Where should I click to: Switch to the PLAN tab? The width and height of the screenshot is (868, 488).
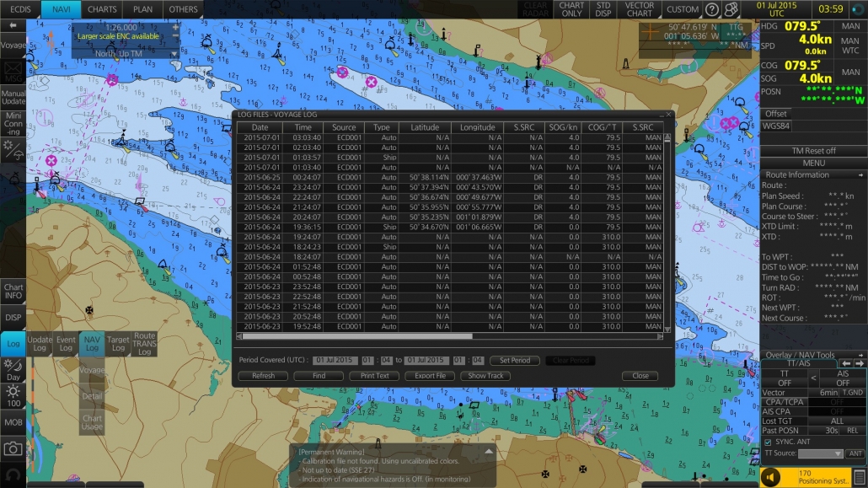[142, 9]
